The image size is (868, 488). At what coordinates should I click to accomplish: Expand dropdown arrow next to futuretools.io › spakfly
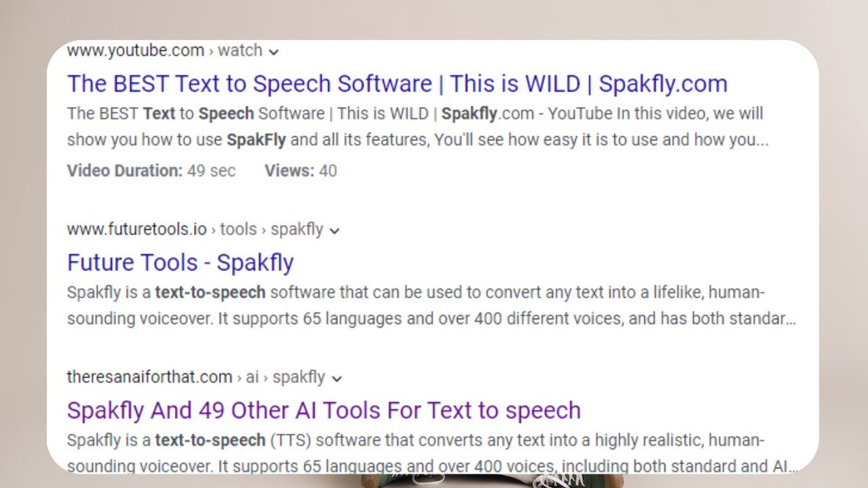coord(333,231)
